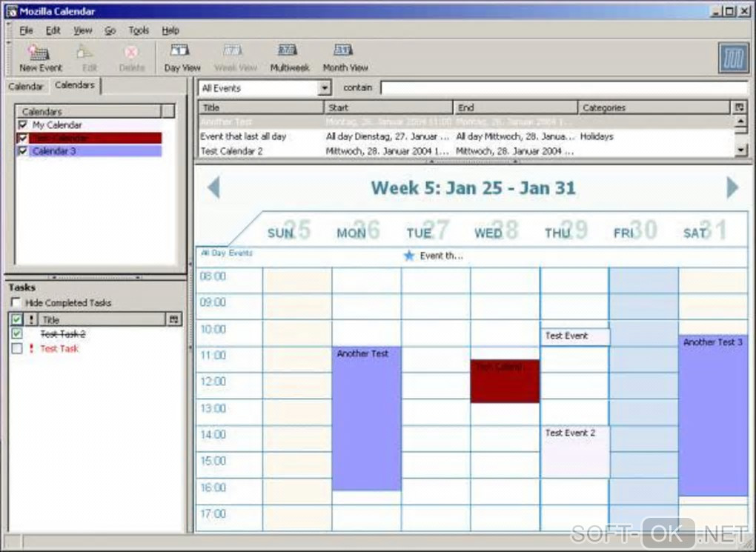Select Test Event 2 on Thursday
756x552 pixels.
575,451
